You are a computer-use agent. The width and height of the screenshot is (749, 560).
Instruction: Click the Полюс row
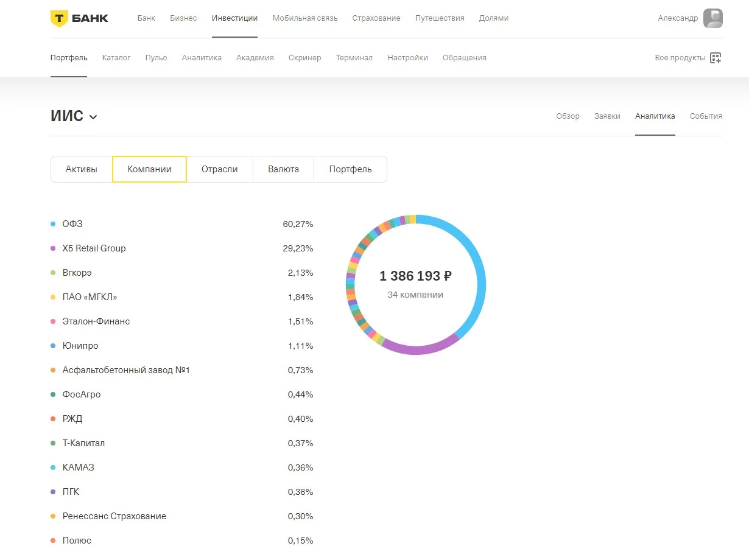pyautogui.click(x=181, y=541)
